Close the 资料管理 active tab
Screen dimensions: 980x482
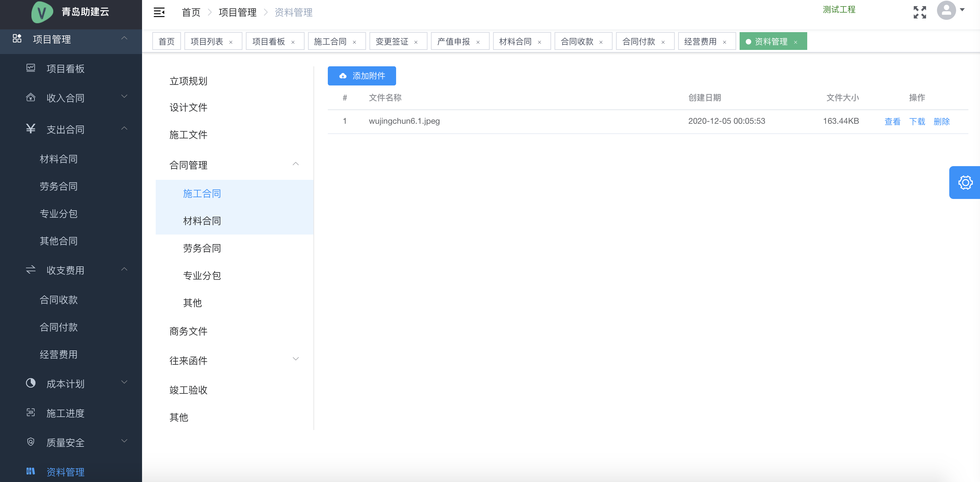[796, 42]
